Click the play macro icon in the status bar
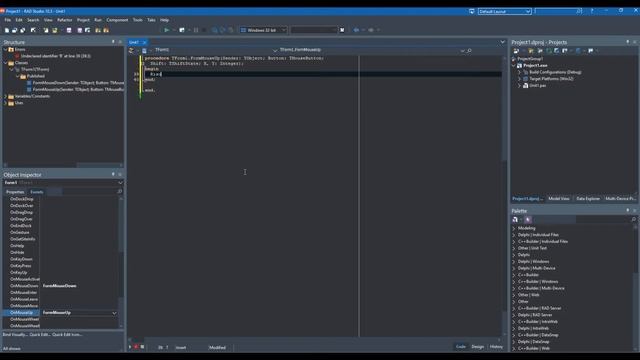This screenshot has width=640, height=360. click(130, 347)
